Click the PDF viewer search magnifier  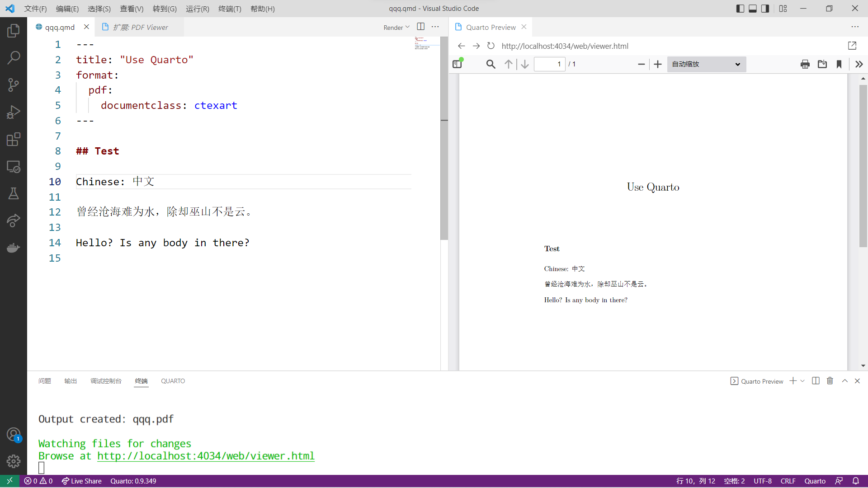tap(491, 64)
